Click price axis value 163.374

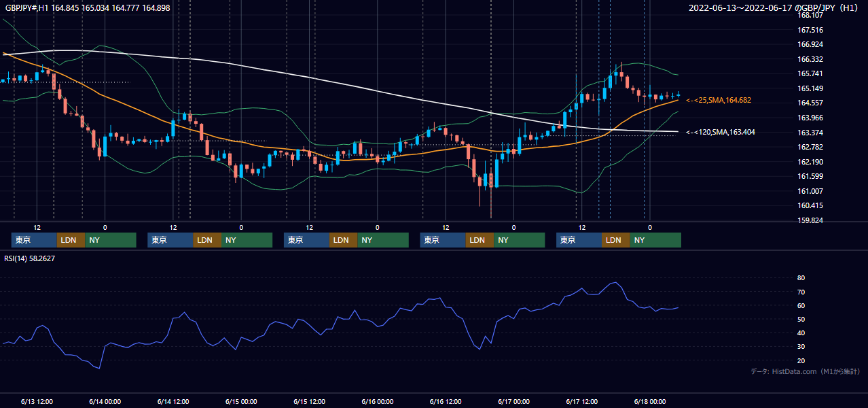pyautogui.click(x=810, y=133)
